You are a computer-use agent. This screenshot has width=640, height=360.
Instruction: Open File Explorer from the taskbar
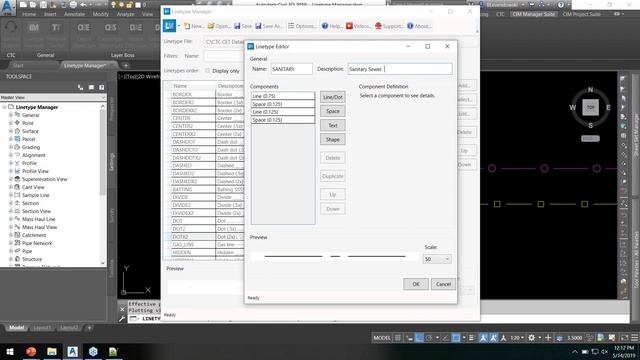(52, 352)
